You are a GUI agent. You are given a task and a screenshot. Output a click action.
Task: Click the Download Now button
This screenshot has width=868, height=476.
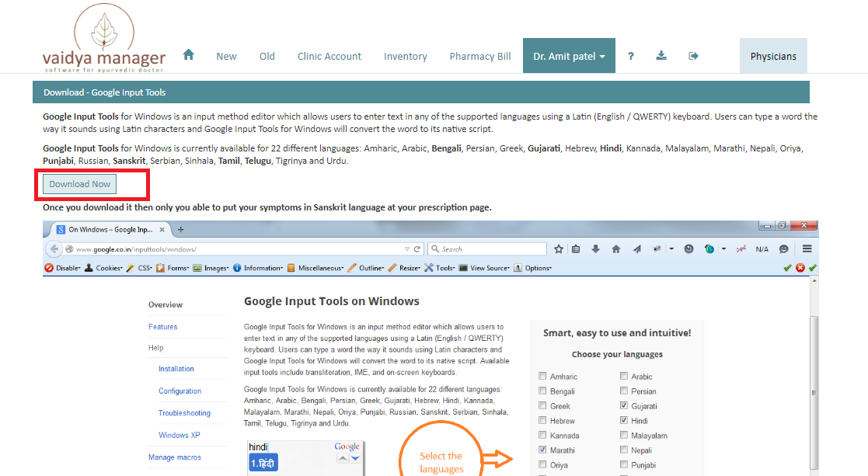pyautogui.click(x=80, y=184)
